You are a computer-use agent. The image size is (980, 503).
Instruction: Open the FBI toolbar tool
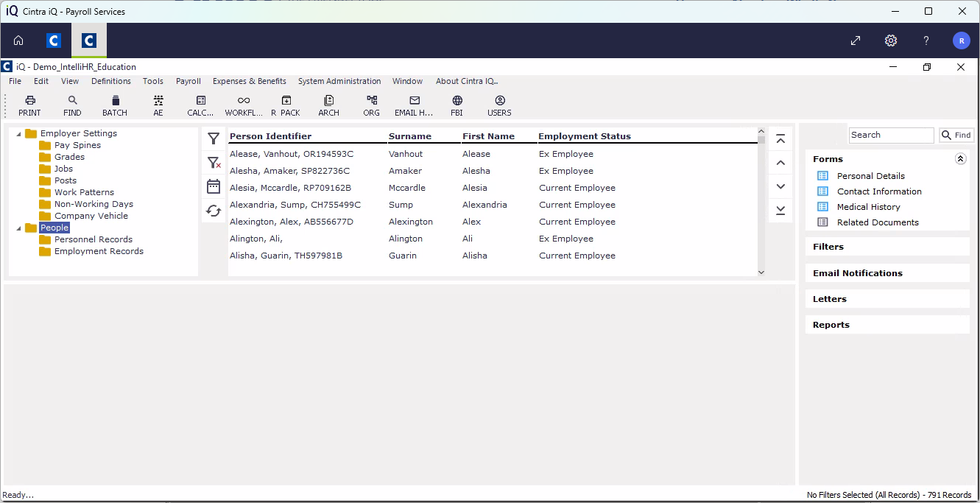pyautogui.click(x=457, y=105)
